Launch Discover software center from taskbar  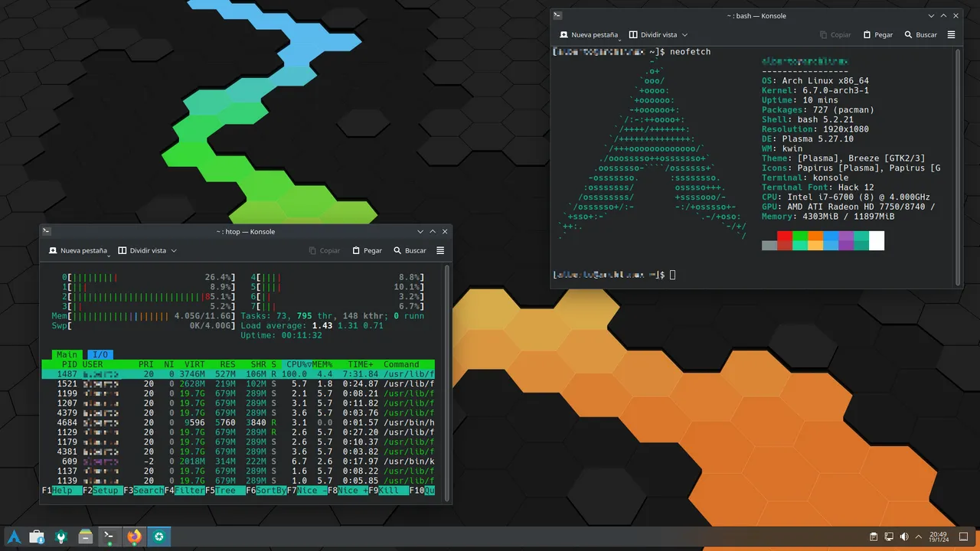click(37, 537)
